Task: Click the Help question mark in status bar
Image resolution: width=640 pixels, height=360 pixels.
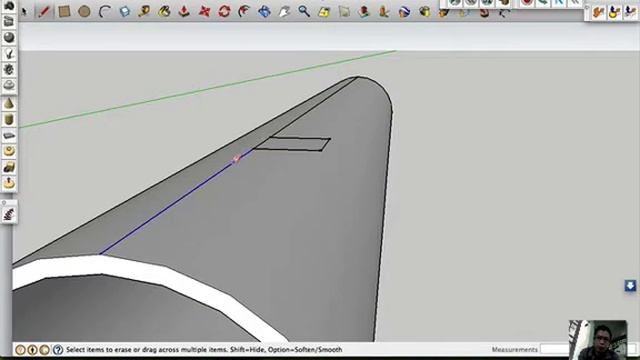Action: [x=58, y=350]
